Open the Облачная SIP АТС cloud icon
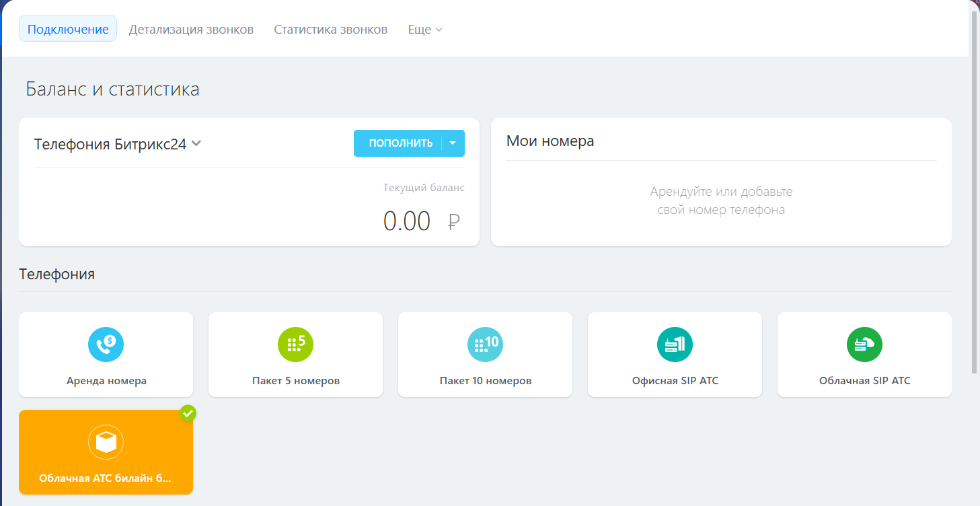This screenshot has width=980, height=506. pos(865,345)
